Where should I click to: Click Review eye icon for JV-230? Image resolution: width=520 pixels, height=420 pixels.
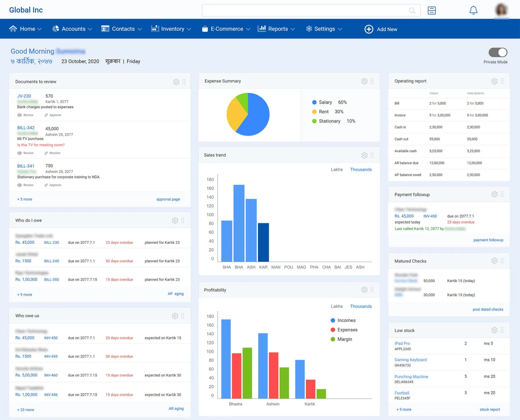coord(20,115)
